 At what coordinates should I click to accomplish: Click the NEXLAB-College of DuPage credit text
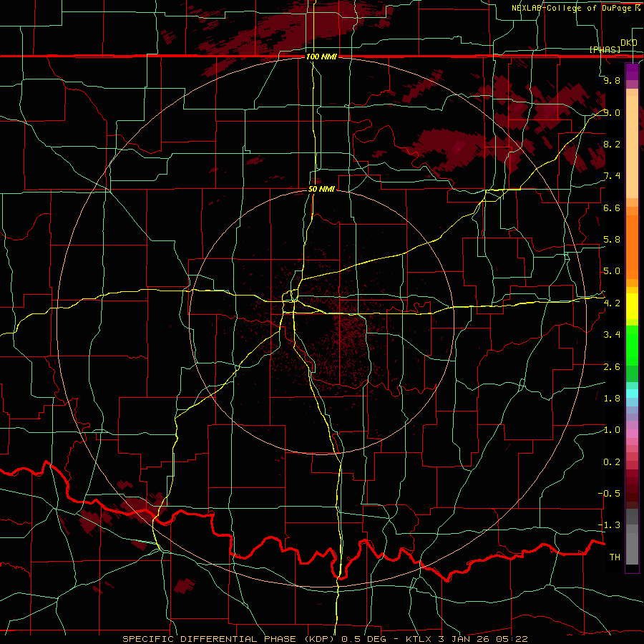572,8
